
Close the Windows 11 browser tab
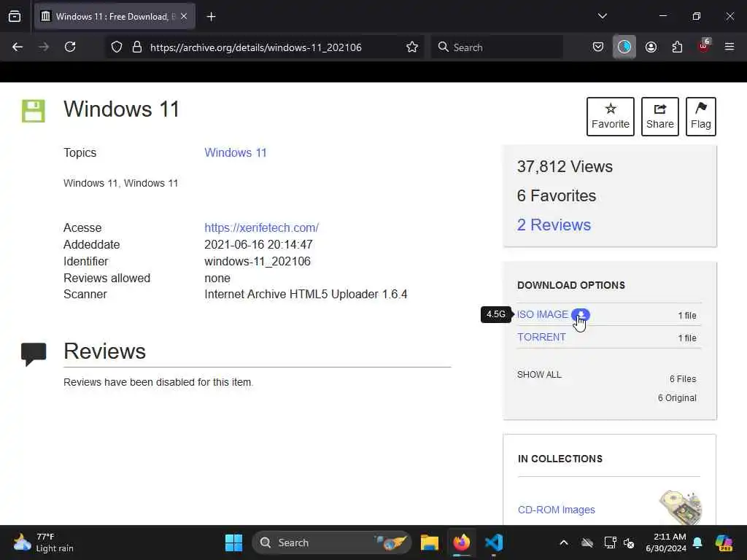(184, 17)
